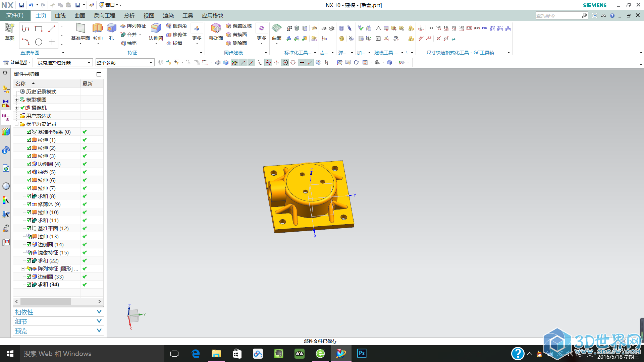Open Microsoft Edge from the taskbar
Viewport: 644px width, 362px height.
[195, 354]
